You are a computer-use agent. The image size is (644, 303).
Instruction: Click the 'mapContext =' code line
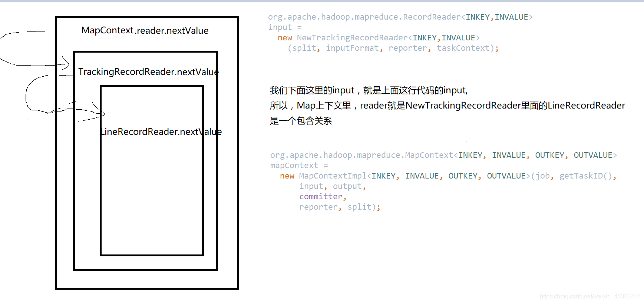pyautogui.click(x=299, y=166)
